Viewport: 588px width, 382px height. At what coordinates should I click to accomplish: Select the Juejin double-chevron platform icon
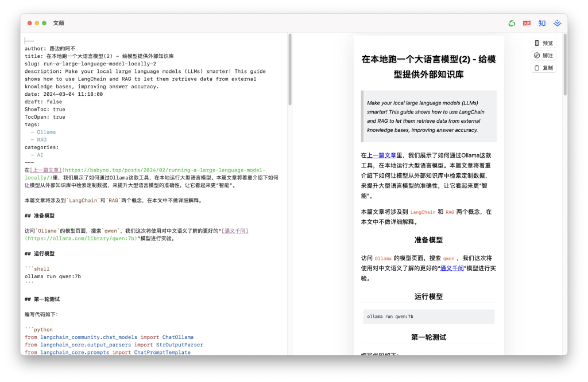(x=556, y=23)
